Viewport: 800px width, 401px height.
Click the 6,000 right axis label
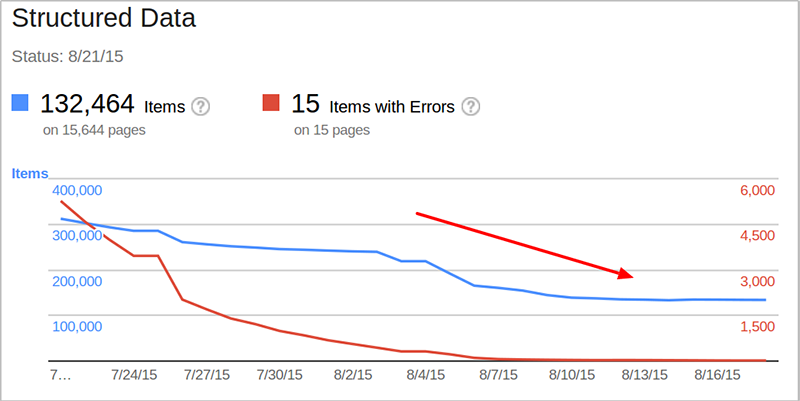[757, 190]
